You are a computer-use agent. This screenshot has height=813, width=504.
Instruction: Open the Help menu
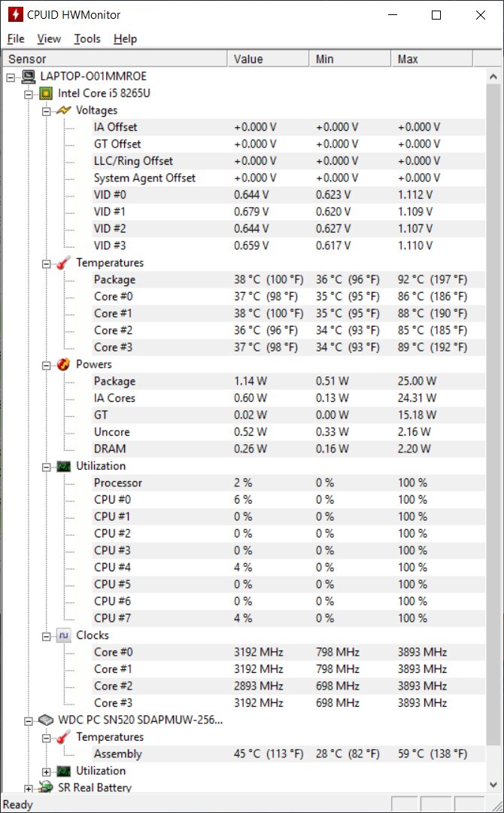[126, 39]
